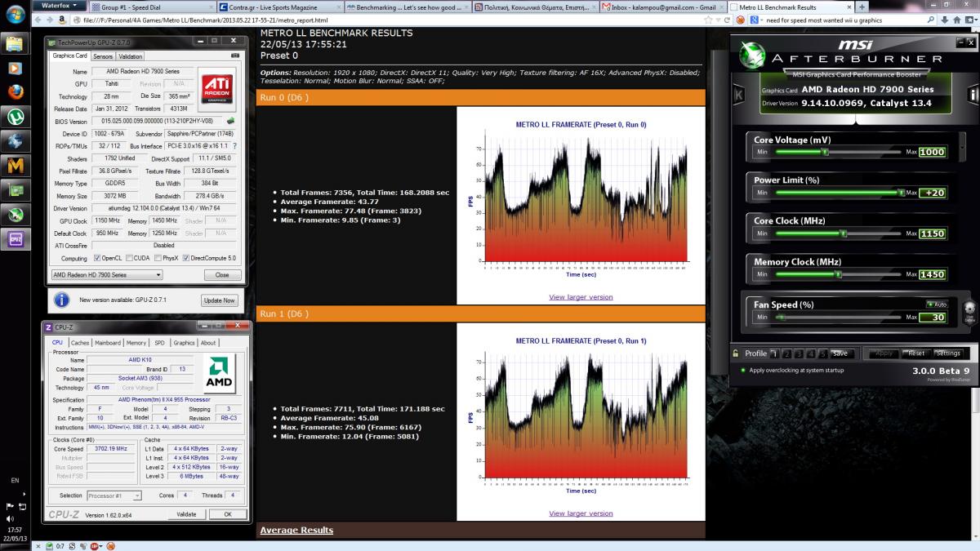Launch the media player taskbar icon
980x551 pixels.
tap(15, 67)
